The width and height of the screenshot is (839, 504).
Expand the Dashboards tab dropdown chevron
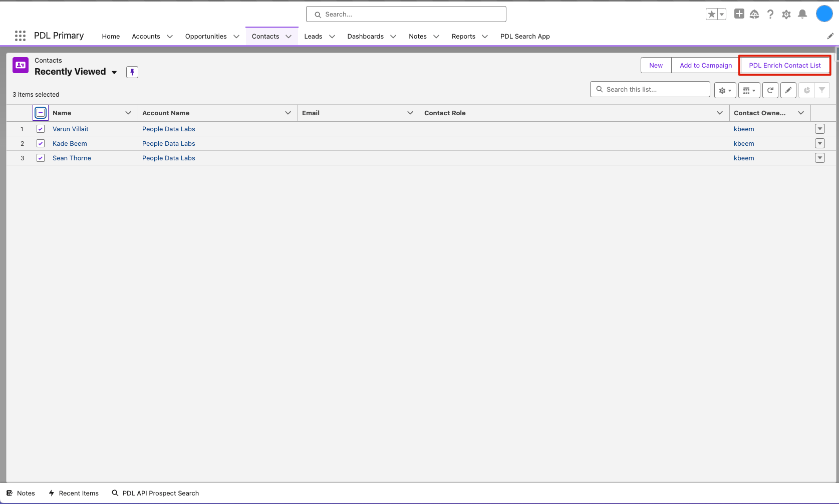tap(393, 37)
